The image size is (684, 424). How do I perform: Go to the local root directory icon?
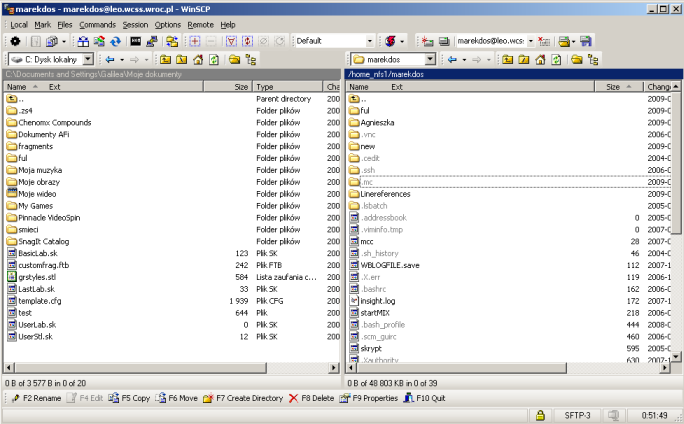click(181, 59)
